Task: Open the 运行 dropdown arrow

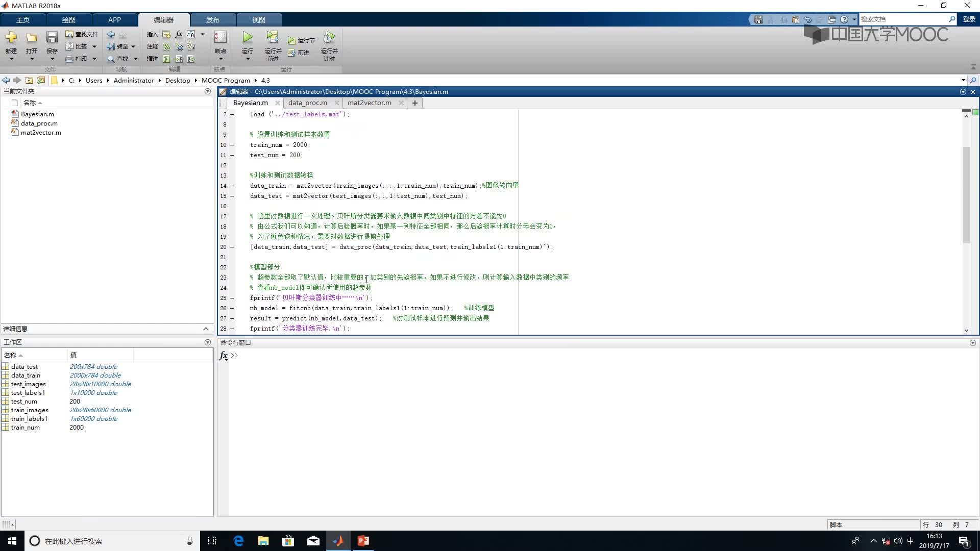Action: point(248,59)
